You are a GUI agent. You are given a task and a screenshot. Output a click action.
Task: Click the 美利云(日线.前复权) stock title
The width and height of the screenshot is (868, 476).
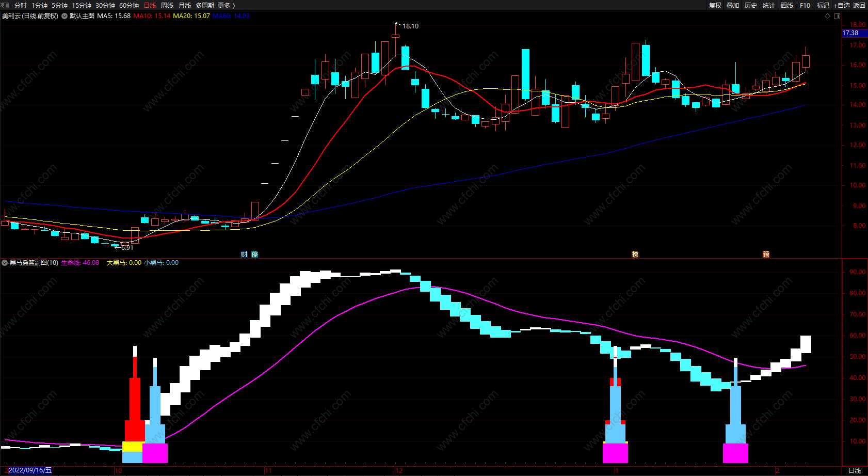(30, 16)
